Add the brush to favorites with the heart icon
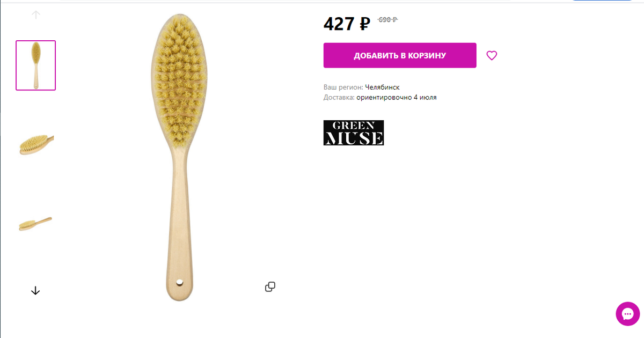Image resolution: width=644 pixels, height=338 pixels. 492,55
